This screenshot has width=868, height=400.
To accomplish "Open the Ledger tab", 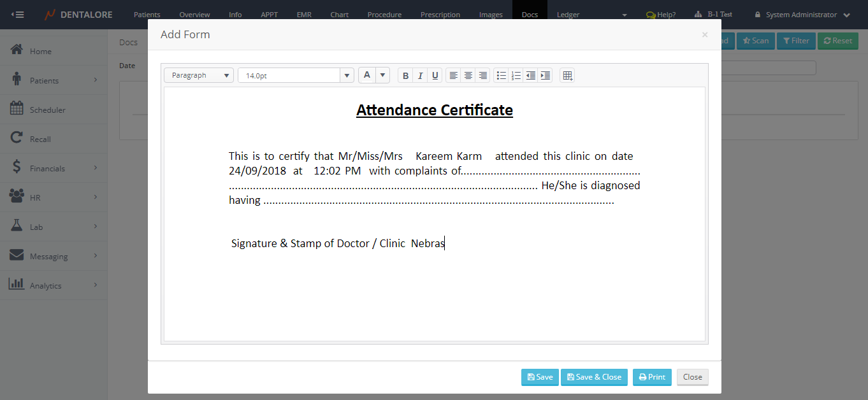I will [x=568, y=15].
